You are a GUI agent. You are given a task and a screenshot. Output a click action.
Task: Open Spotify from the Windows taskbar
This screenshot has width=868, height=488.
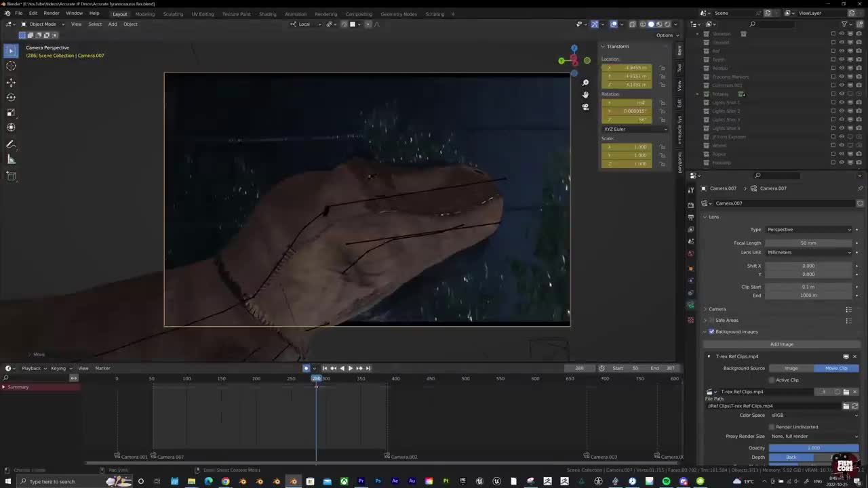pyautogui.click(x=666, y=481)
